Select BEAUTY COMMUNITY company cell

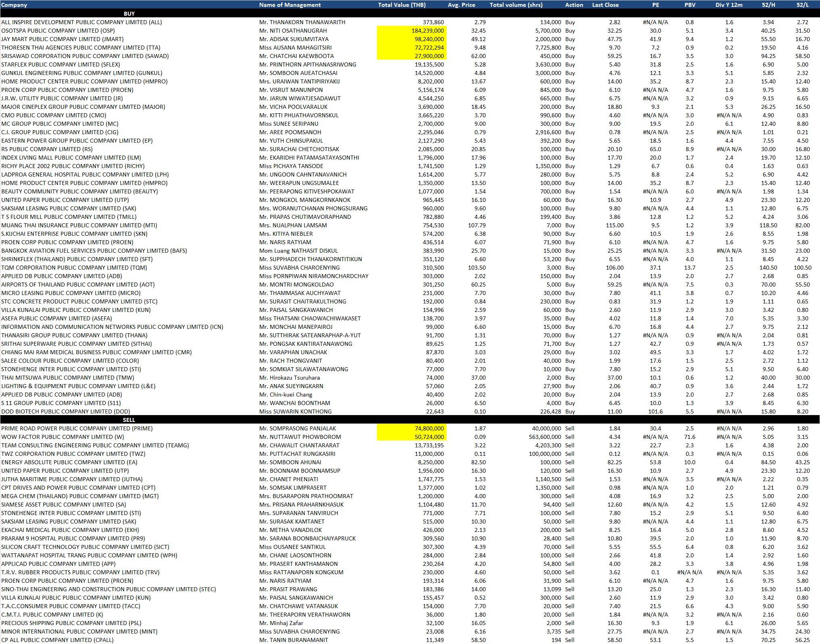coord(79,191)
